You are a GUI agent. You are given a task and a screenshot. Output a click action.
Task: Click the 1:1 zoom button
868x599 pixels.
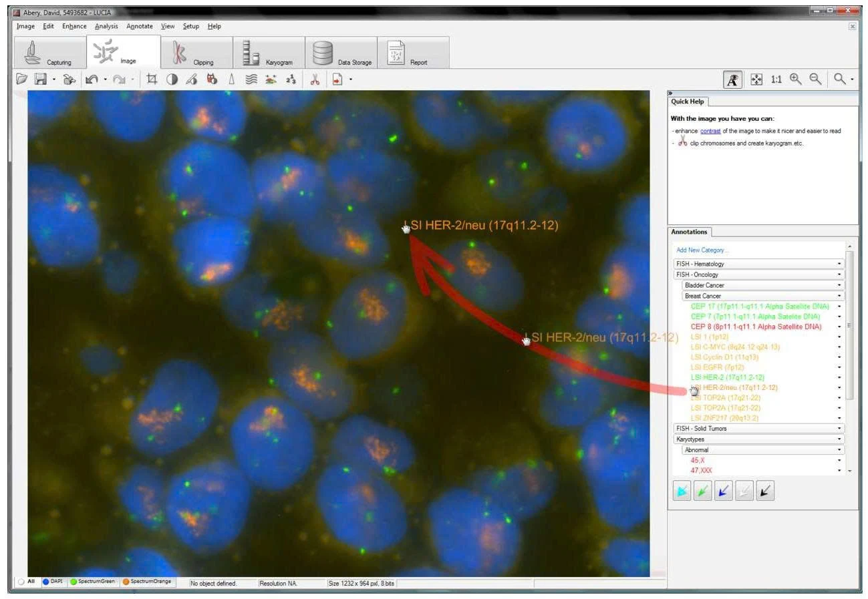pyautogui.click(x=776, y=79)
